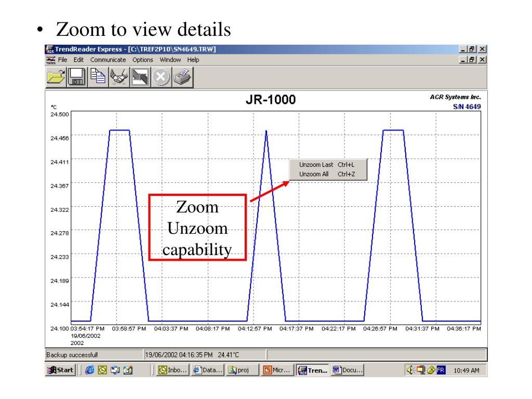
Task: Click 24.100 y-axis label
Action: [60, 328]
